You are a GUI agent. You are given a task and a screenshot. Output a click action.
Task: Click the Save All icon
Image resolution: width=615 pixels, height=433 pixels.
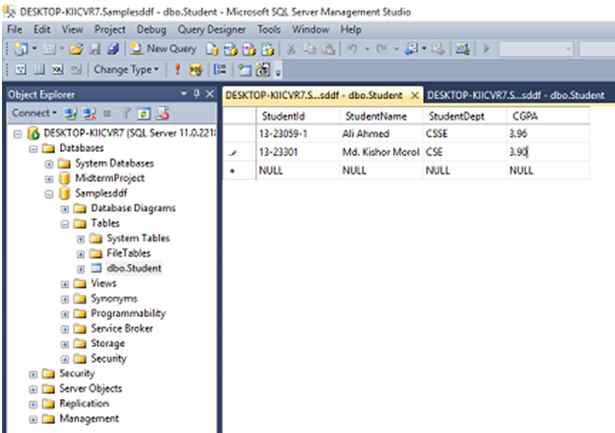[113, 49]
